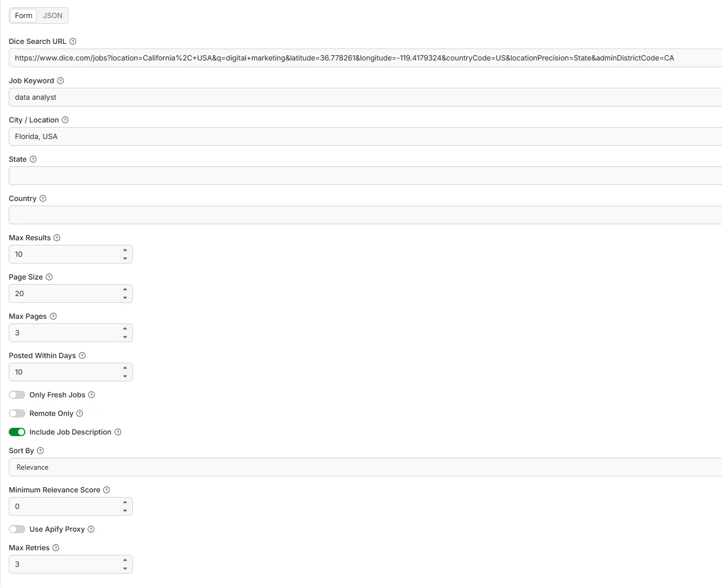Decrement the Page Size stepper
Screen dimensions: 722x588
tap(125, 298)
